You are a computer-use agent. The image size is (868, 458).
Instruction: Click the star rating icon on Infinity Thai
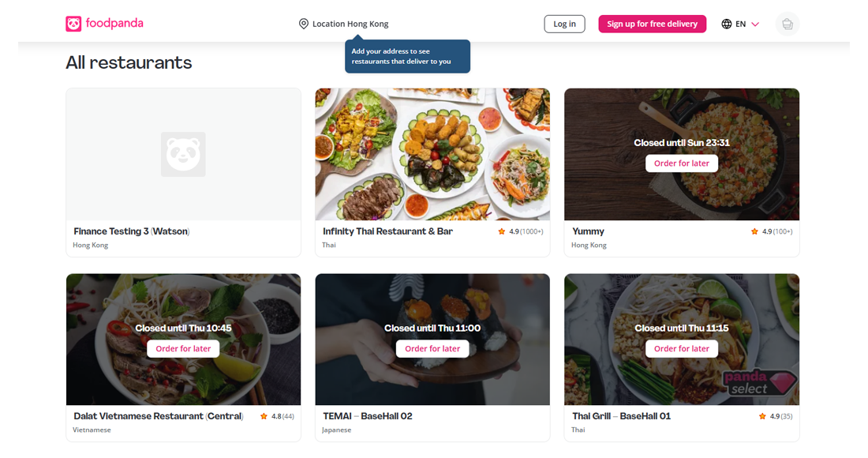(x=501, y=231)
